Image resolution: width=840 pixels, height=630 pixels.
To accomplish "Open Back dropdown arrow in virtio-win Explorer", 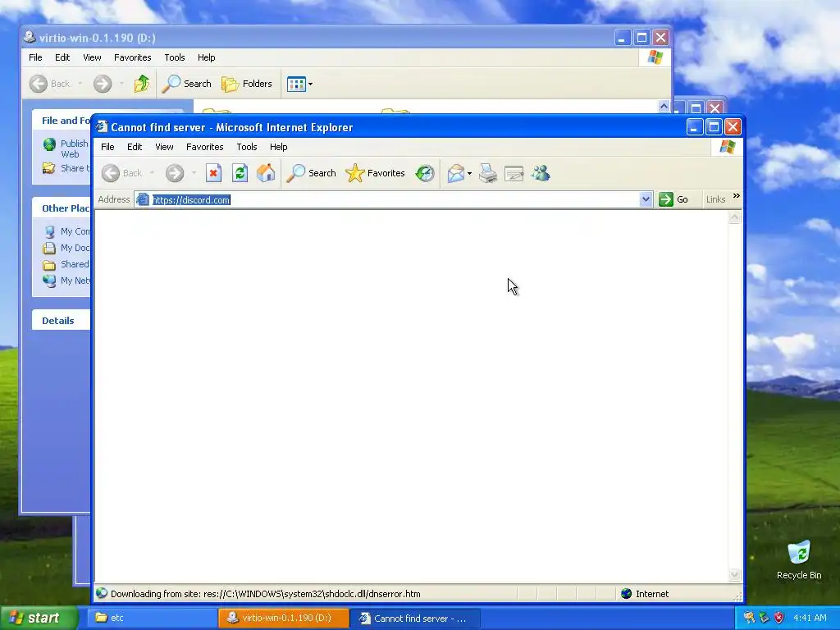I will (x=80, y=84).
